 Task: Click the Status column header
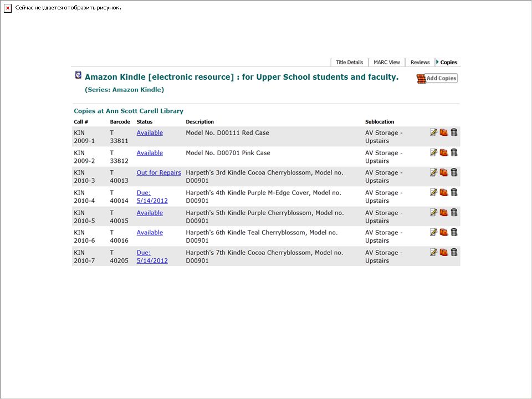(144, 121)
